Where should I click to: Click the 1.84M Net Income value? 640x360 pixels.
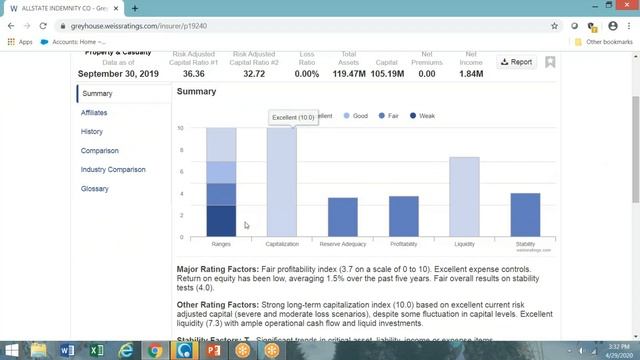[x=471, y=74]
